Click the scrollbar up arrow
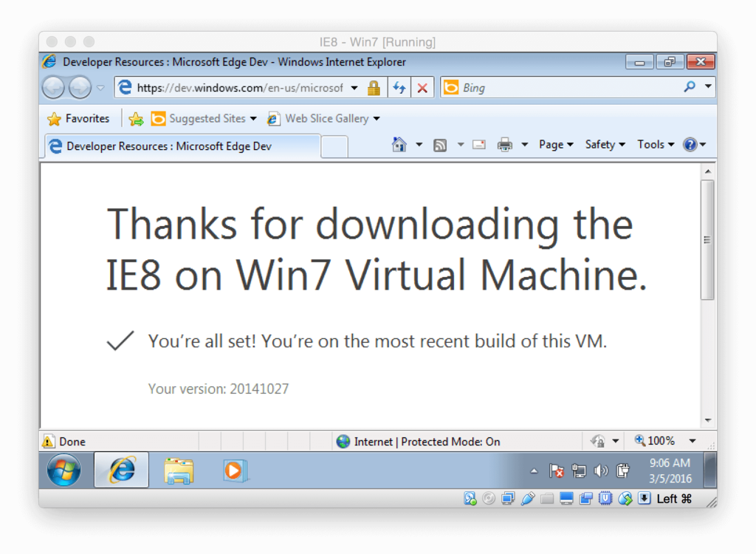756x554 pixels. (x=708, y=171)
